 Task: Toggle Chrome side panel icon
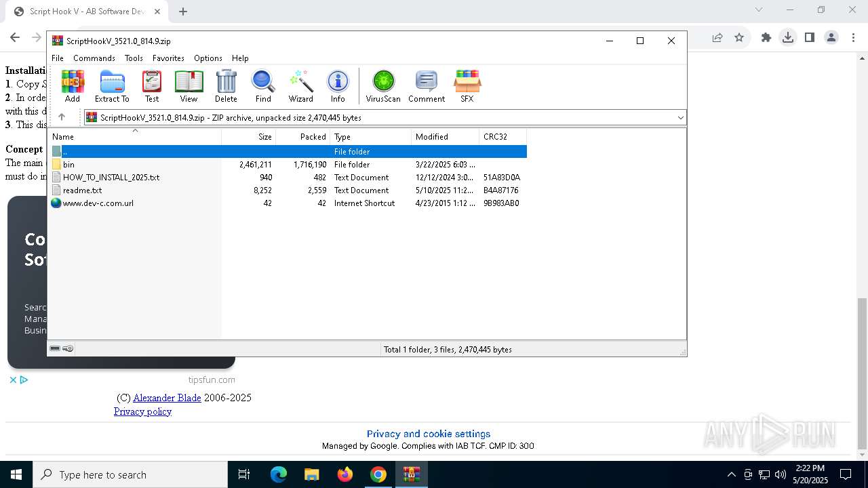pyautogui.click(x=809, y=37)
